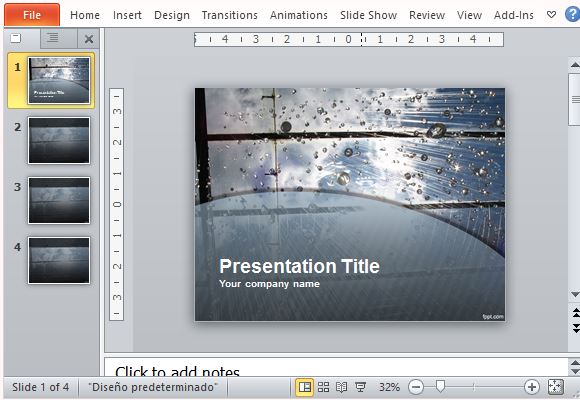Open the Slide Show tab
This screenshot has height=400, width=580.
click(368, 15)
